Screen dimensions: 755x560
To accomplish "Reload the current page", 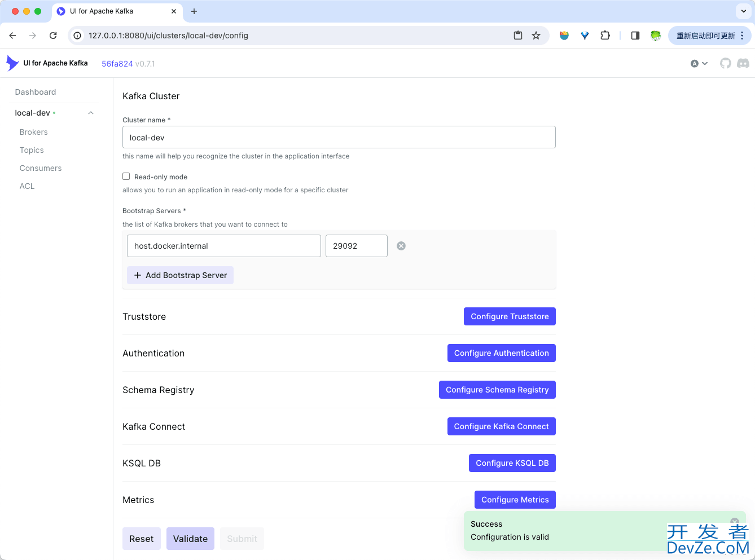I will pyautogui.click(x=53, y=36).
